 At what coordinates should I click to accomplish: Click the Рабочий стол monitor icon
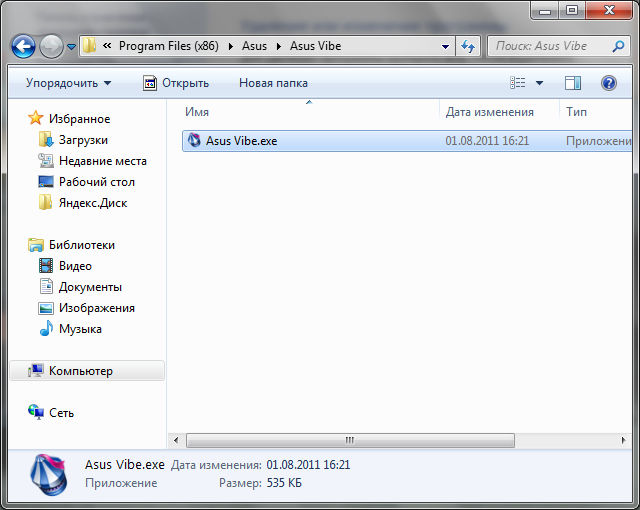point(46,182)
